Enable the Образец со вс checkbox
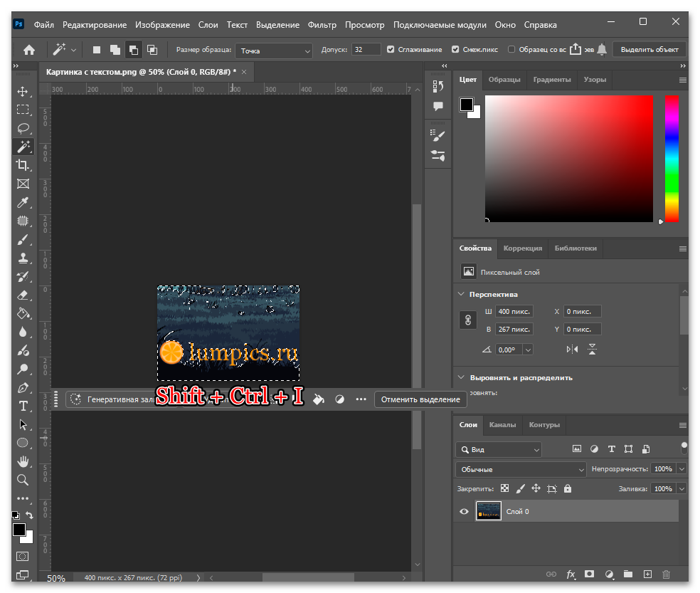 pyautogui.click(x=511, y=50)
